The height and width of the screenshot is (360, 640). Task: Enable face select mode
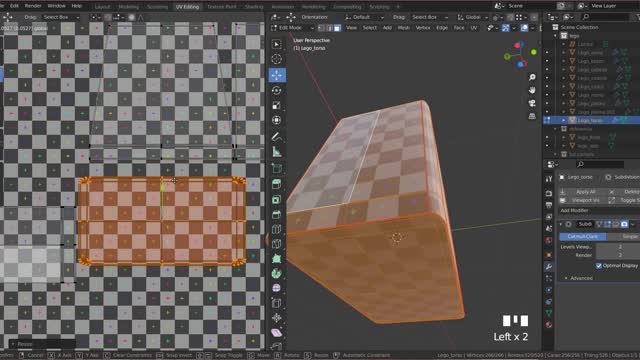tap(337, 28)
